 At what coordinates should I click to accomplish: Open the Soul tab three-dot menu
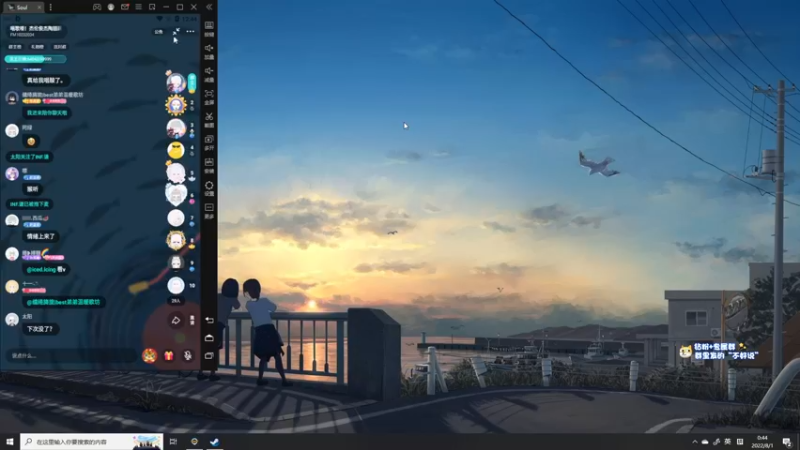coord(51,7)
